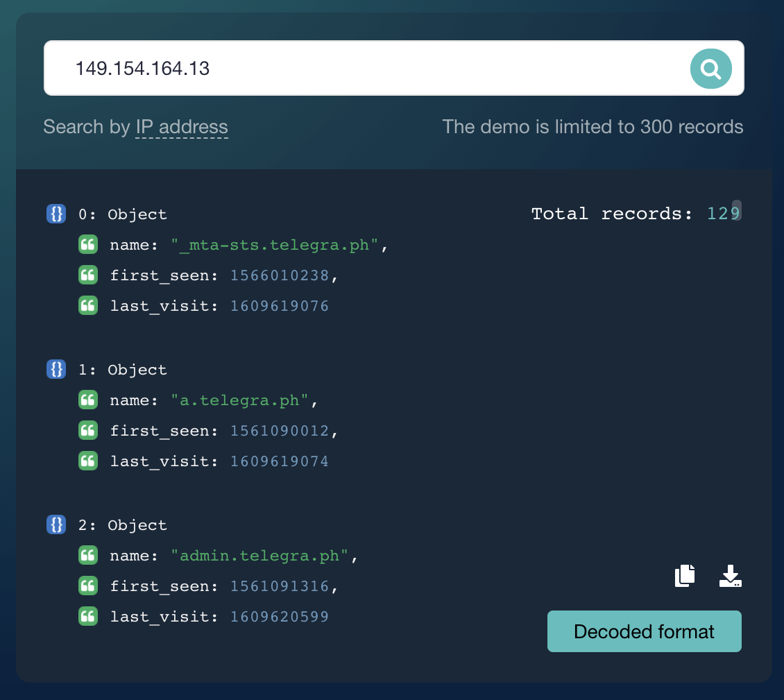Image resolution: width=784 pixels, height=700 pixels.
Task: Select the "admin.telegra.ph" value
Action: (x=259, y=556)
